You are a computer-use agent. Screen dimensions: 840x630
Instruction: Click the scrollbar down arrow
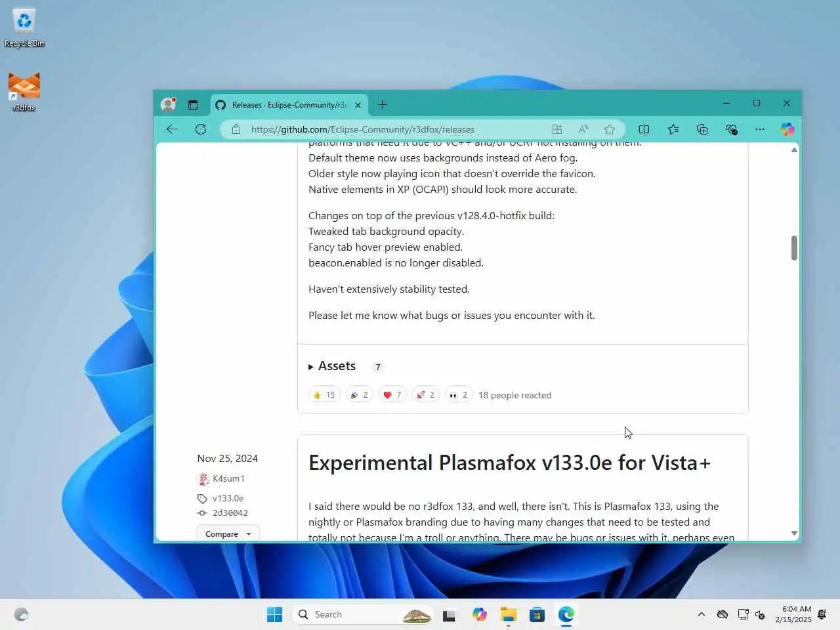click(x=794, y=534)
